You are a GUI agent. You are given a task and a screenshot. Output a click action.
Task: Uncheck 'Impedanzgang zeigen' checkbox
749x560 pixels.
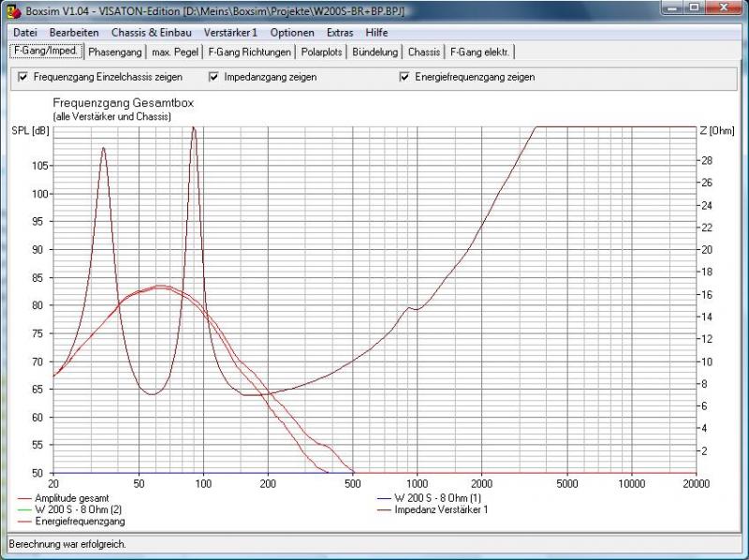click(x=214, y=77)
